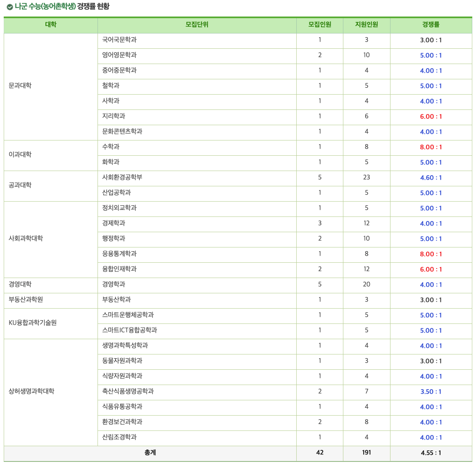Click the 모집단위 column header
Screen dimensions: 476x466
(196, 25)
